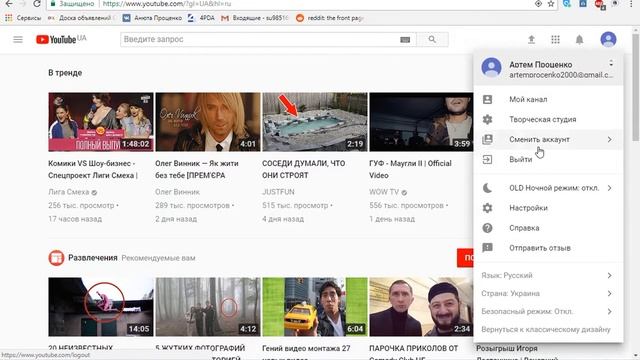Click the Switch account icon
Viewport: 640px width, 360px height.
click(487, 139)
